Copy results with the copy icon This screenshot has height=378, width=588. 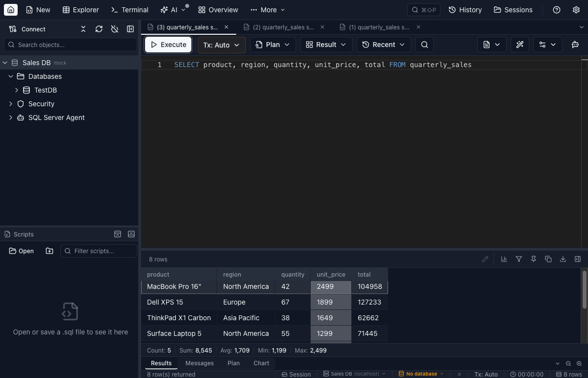click(x=548, y=259)
